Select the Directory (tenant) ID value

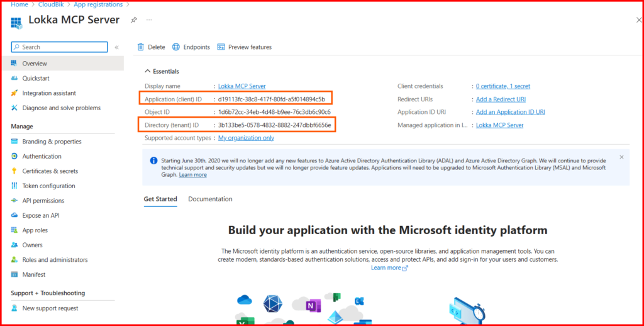275,125
